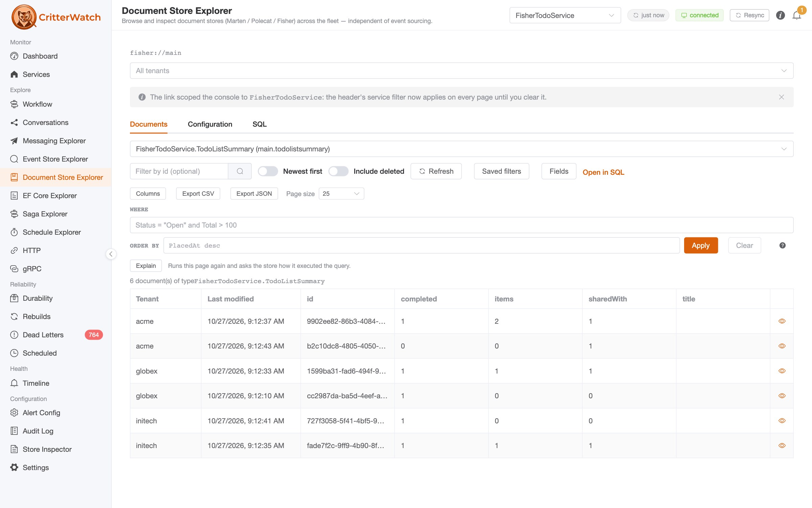Click the Resync button

pyautogui.click(x=749, y=15)
